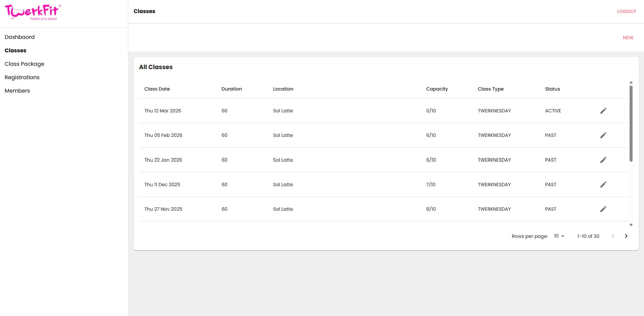
Task: Go to the next page of classes
Action: click(626, 236)
